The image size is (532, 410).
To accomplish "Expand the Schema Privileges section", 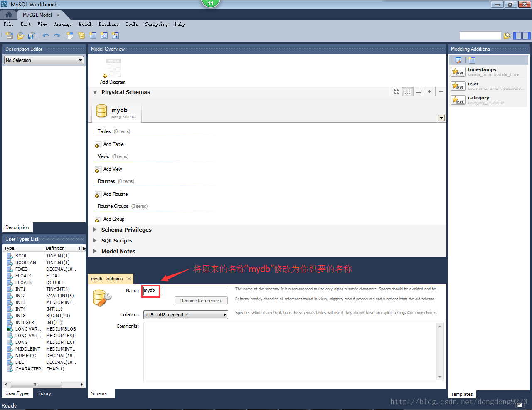I will 95,230.
